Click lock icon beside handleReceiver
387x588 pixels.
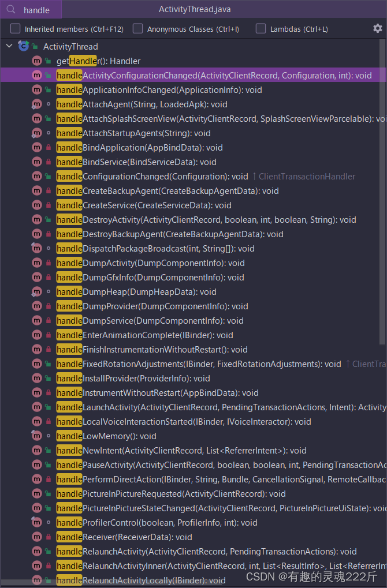click(49, 537)
